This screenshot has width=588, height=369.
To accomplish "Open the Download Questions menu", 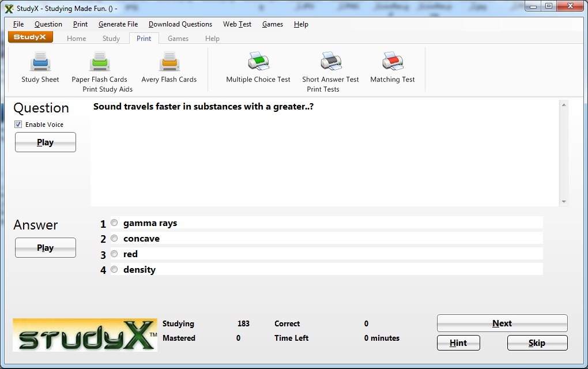I will click(180, 24).
